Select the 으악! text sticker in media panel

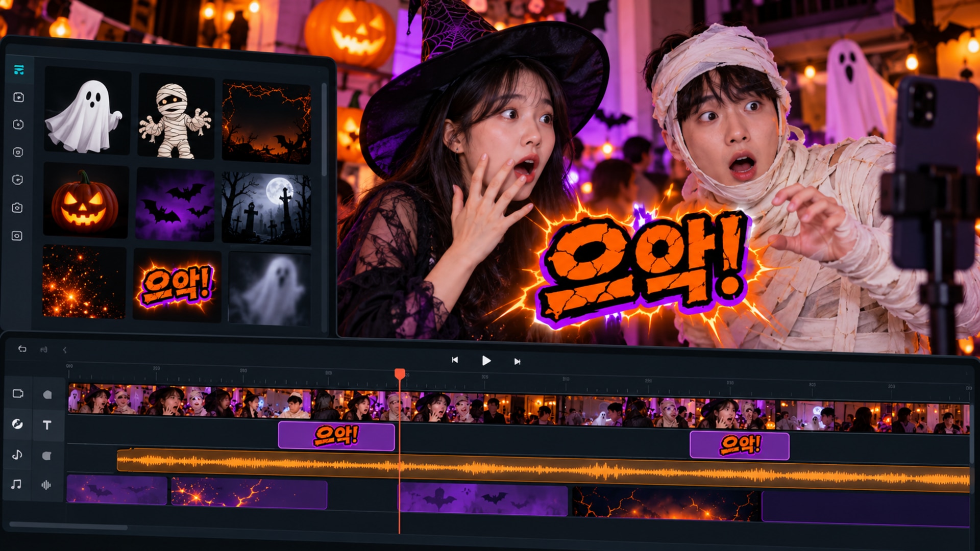point(177,286)
